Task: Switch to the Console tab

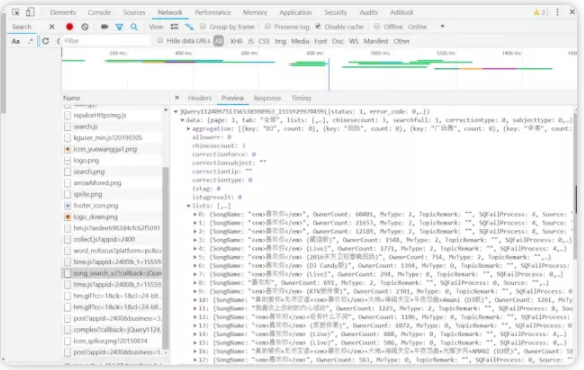Action: (99, 12)
